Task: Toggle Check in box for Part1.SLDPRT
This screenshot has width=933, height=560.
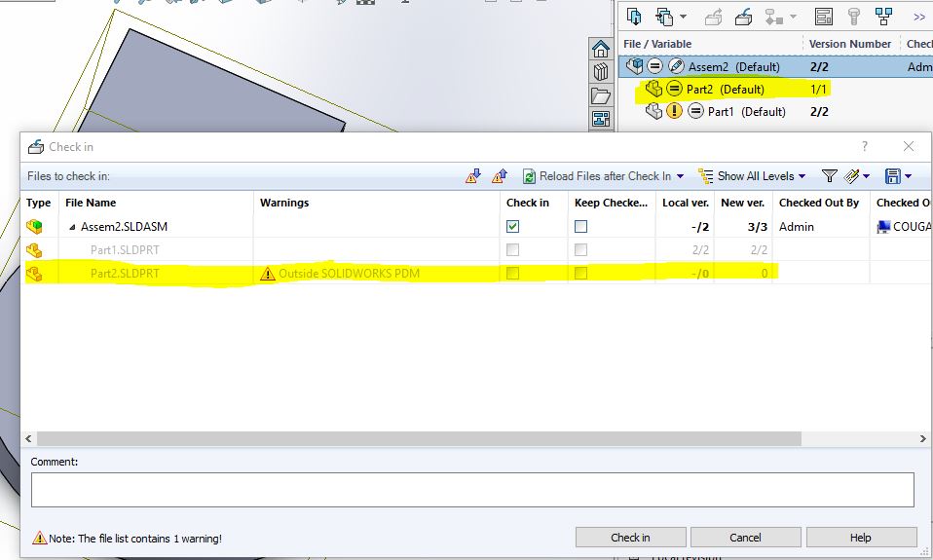Action: coord(513,249)
